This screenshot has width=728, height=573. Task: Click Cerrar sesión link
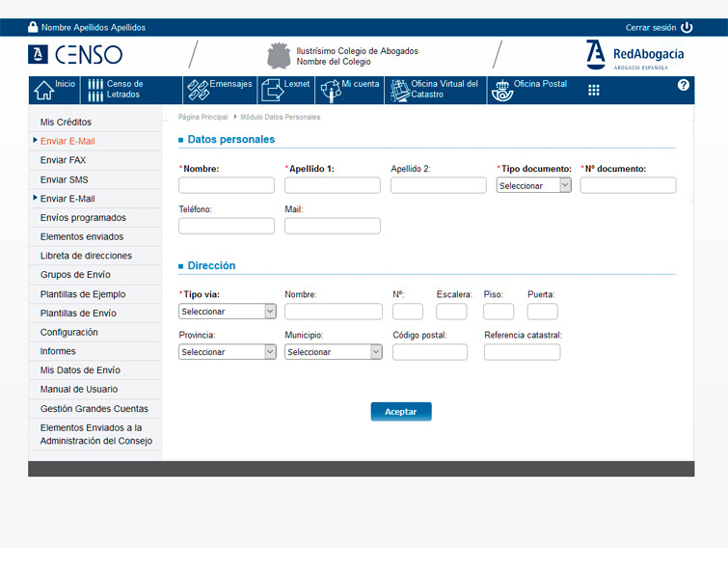651,28
